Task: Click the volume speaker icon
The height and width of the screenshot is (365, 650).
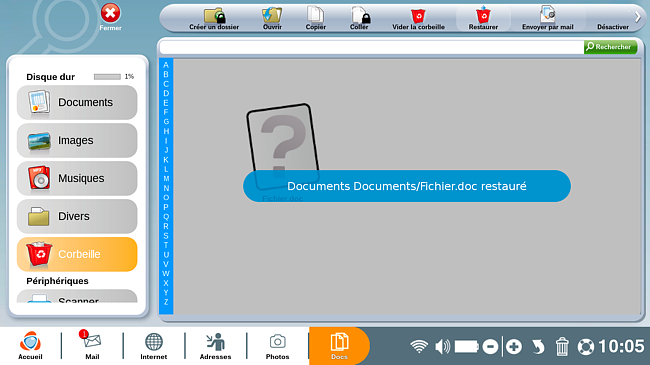Action: [442, 346]
